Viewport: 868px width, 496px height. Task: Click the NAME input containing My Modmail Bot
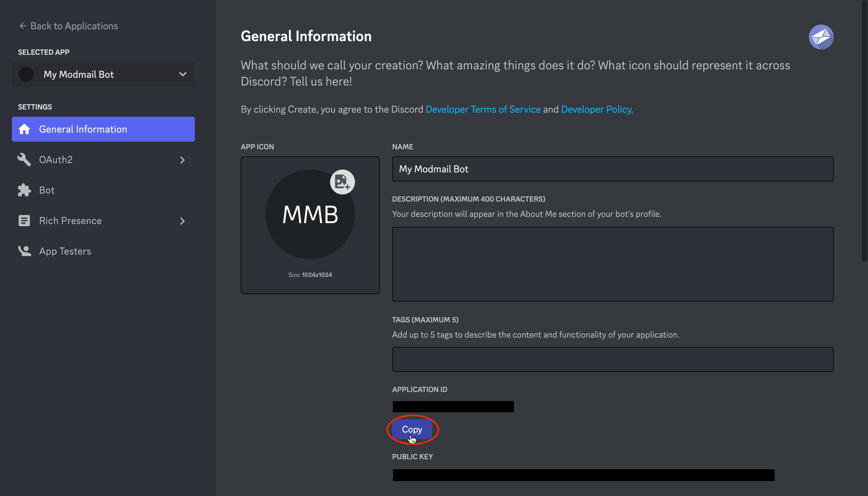pos(612,169)
